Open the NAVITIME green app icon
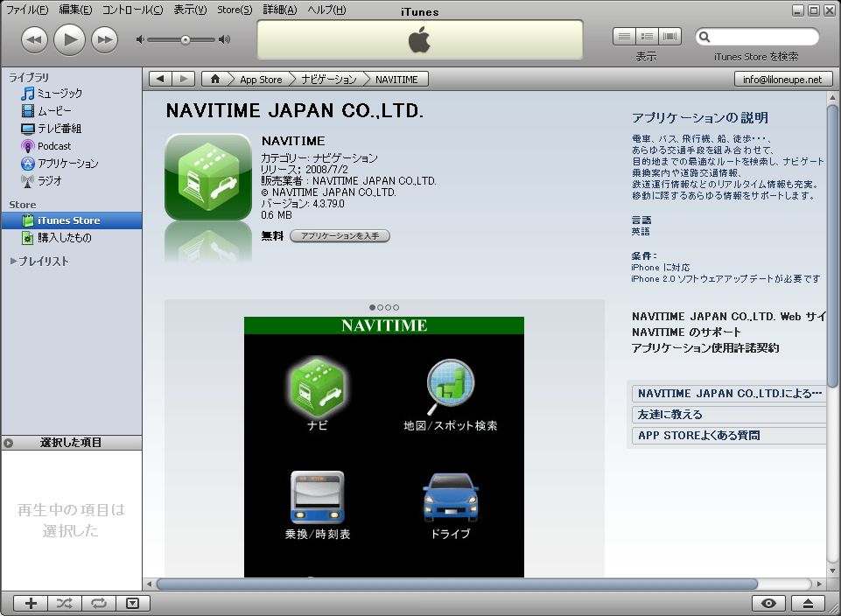841x616 pixels. (208, 176)
